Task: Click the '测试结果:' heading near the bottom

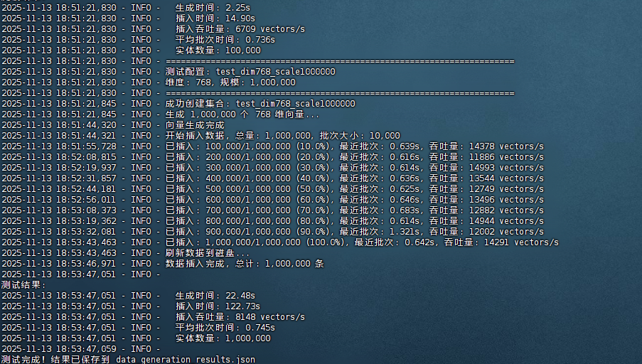Action: pyautogui.click(x=23, y=284)
